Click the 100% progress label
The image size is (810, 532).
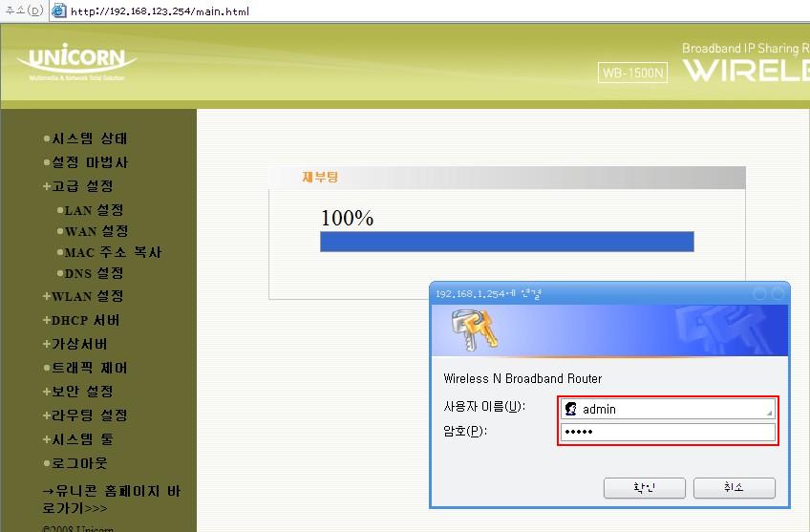pos(347,218)
